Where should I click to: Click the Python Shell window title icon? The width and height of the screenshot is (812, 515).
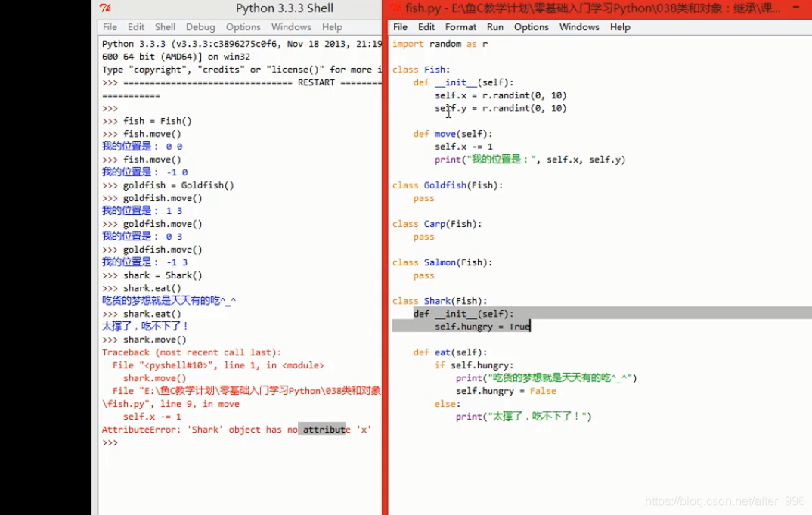tap(105, 8)
